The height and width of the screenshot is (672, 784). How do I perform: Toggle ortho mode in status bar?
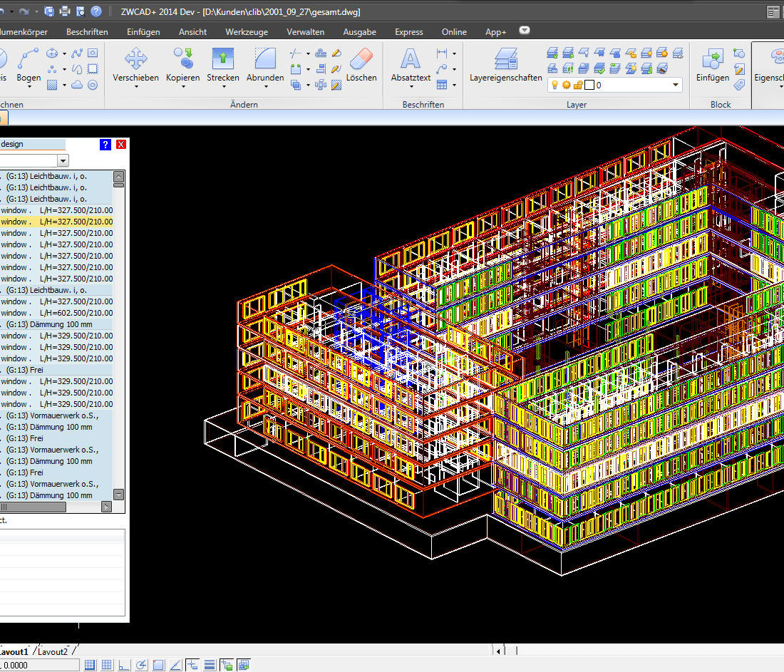(x=124, y=665)
